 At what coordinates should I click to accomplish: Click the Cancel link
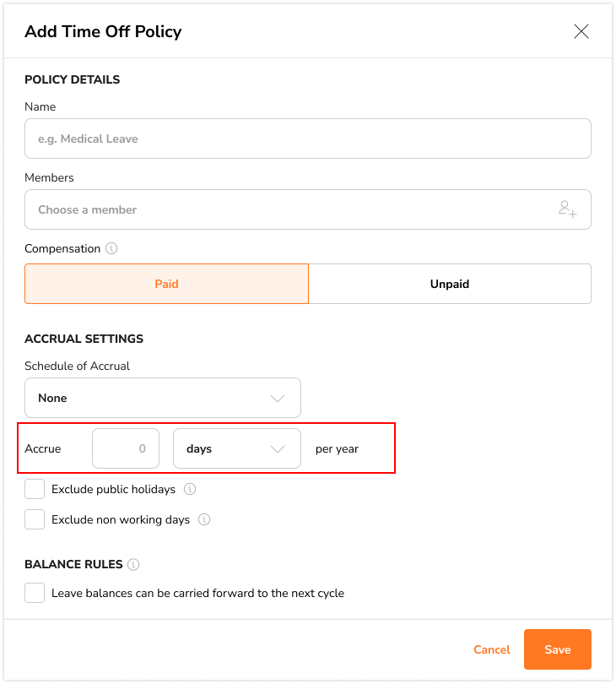tap(492, 649)
